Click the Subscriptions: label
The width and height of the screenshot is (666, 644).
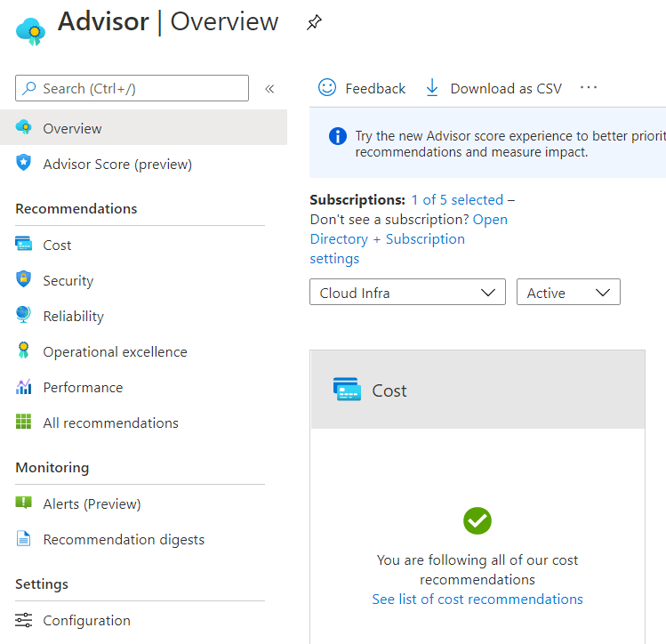point(357,199)
